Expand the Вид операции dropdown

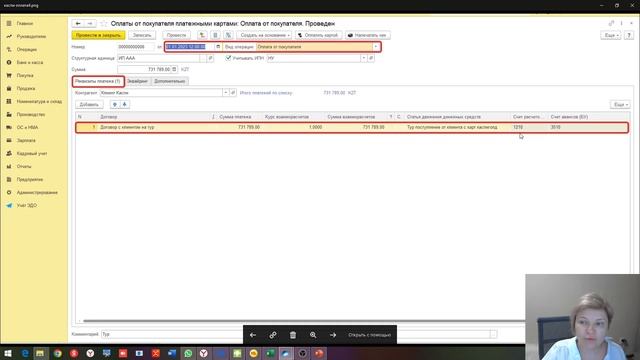[376, 47]
